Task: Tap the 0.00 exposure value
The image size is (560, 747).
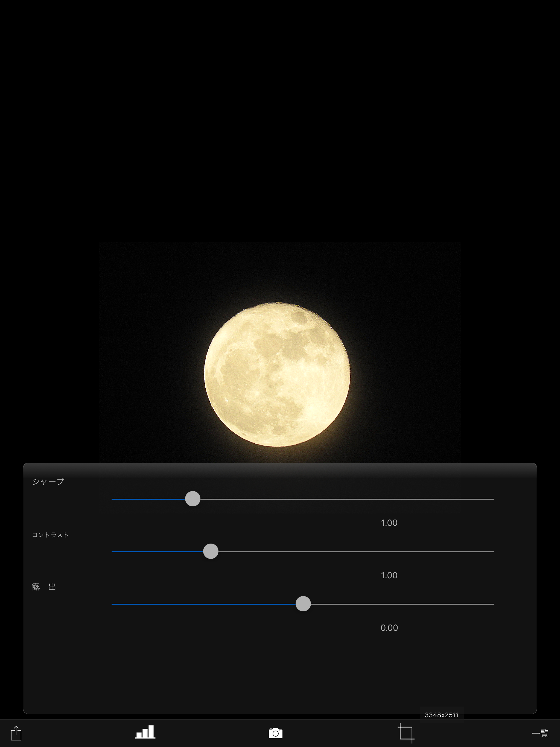Action: coord(389,628)
